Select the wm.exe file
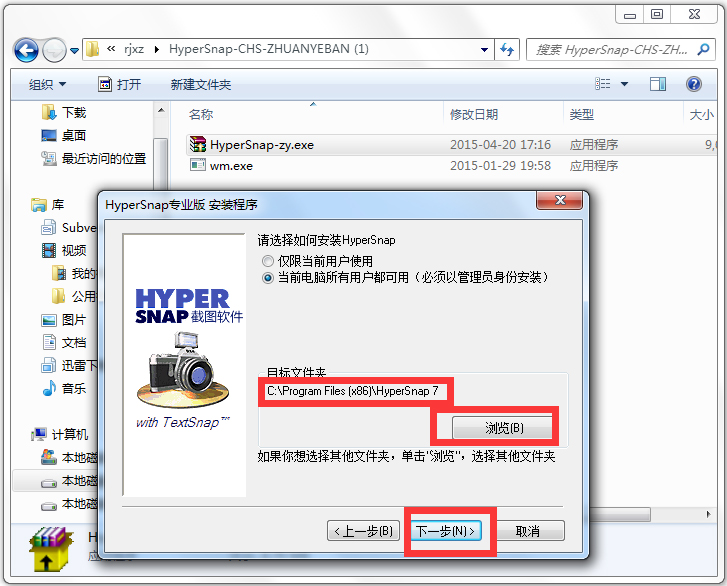The image size is (727, 586). coord(231,166)
